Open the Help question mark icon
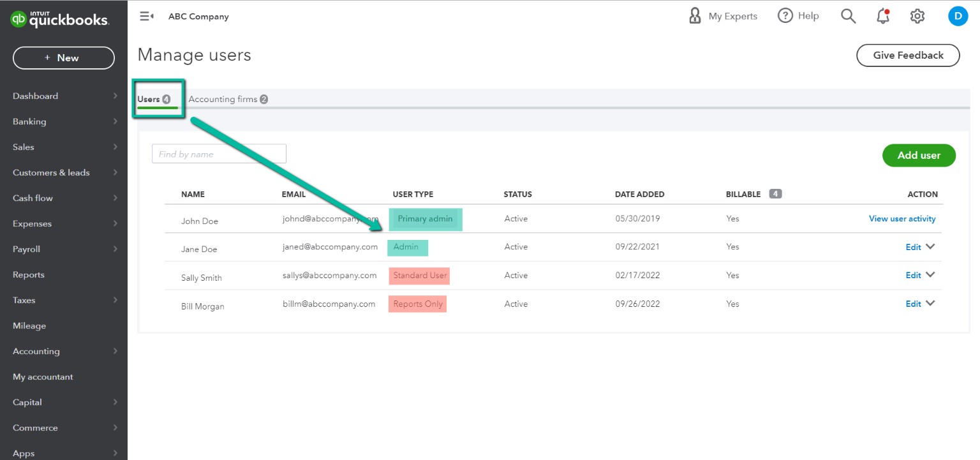Viewport: 980px width, 460px height. point(785,16)
